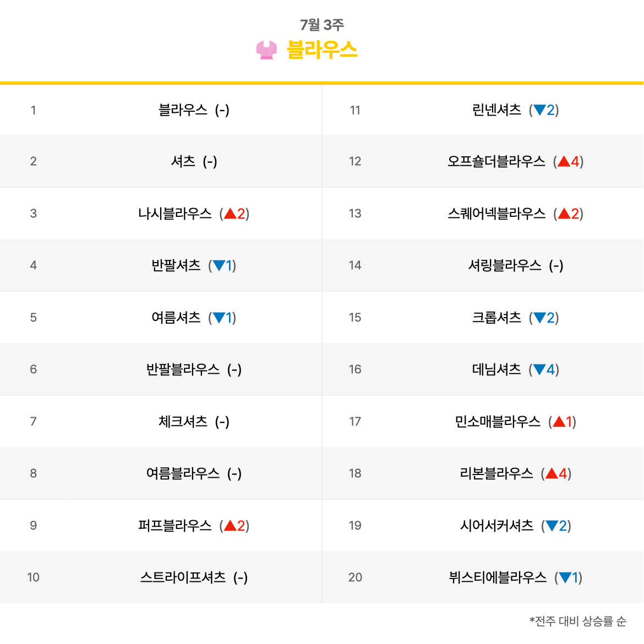
Task: Click the red up arrow beside 오프숄더블라우스
Action: [x=564, y=161]
